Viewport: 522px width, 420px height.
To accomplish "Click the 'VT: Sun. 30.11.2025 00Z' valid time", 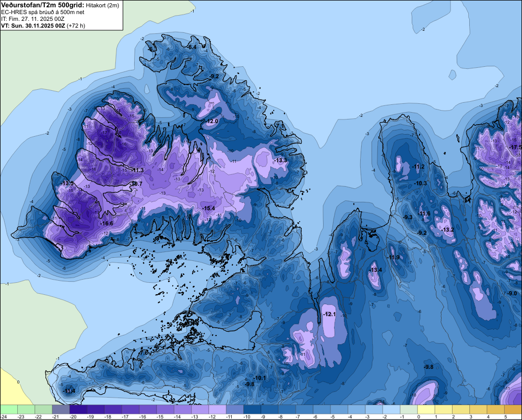I will (x=33, y=26).
